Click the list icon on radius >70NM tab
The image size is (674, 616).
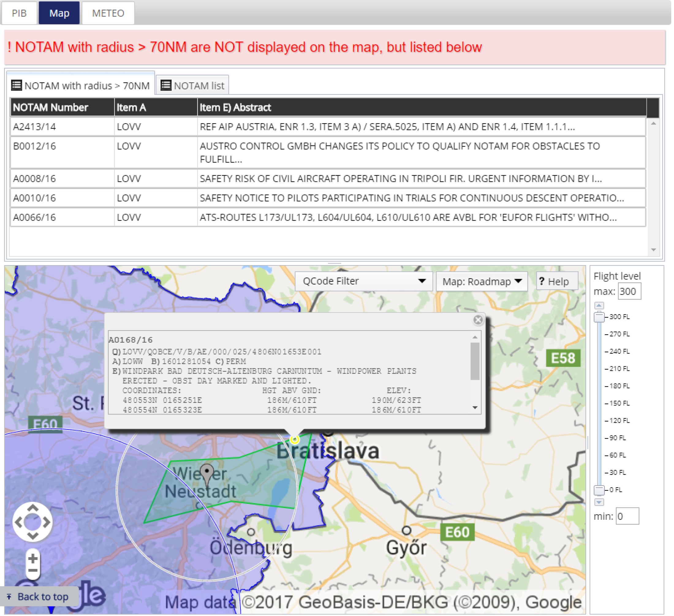[16, 85]
